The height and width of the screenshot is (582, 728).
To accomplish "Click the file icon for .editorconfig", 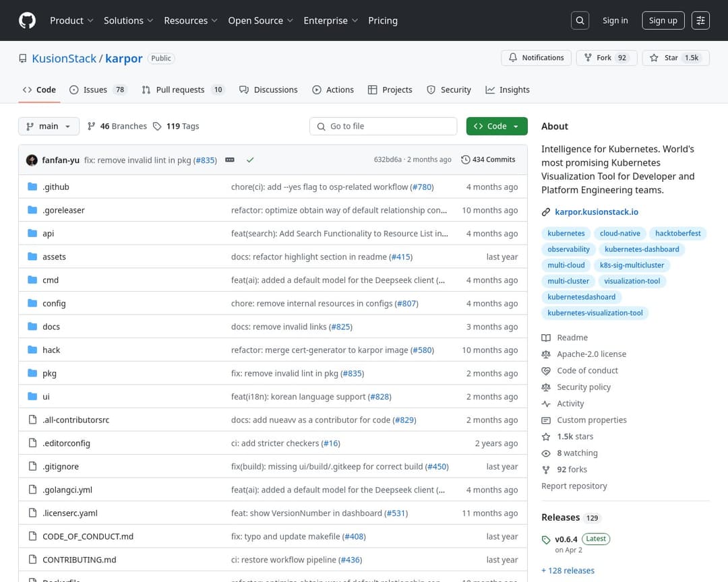I will (32, 443).
